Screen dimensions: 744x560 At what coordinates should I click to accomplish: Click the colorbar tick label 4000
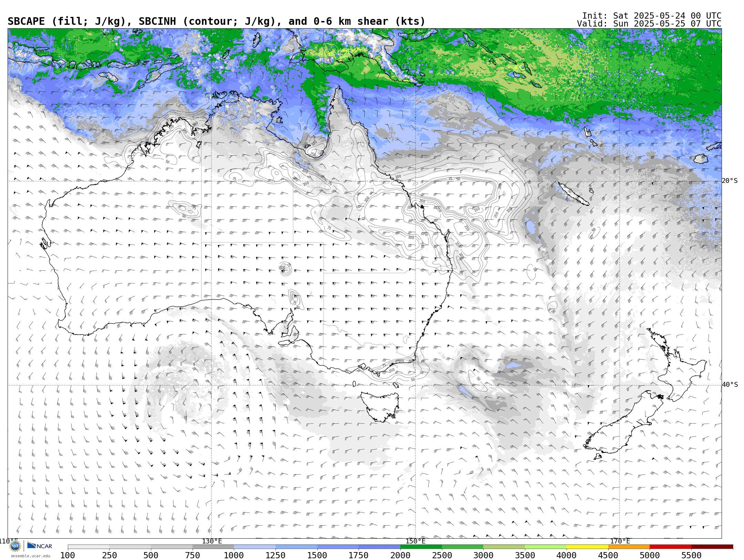click(567, 555)
